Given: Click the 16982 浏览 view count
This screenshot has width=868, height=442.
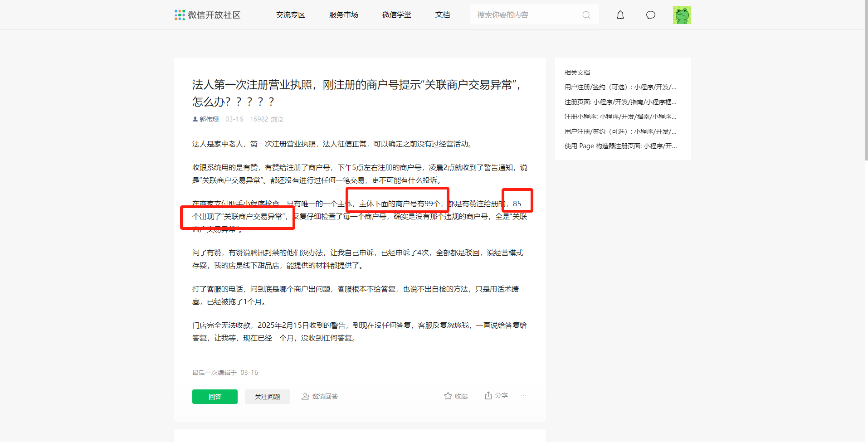Looking at the screenshot, I should (x=267, y=119).
